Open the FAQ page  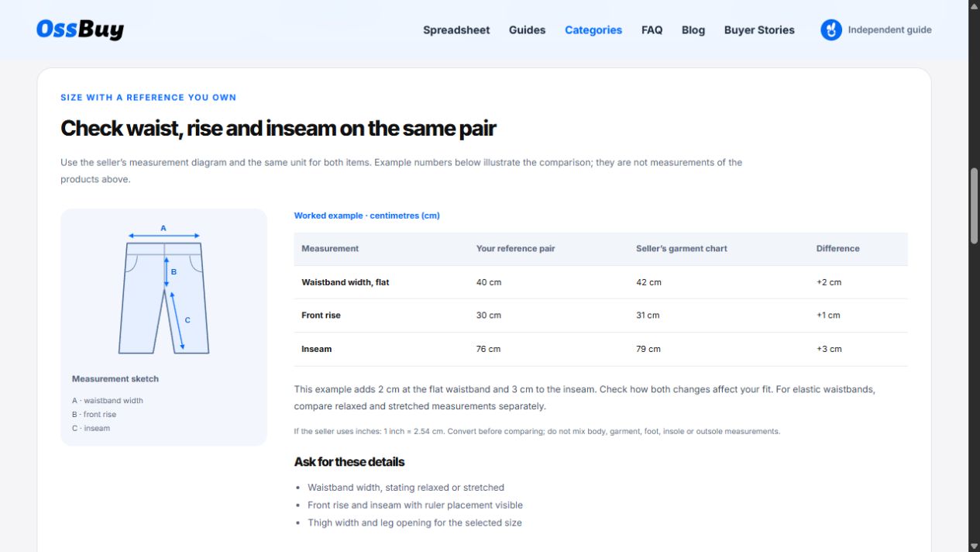coord(652,30)
